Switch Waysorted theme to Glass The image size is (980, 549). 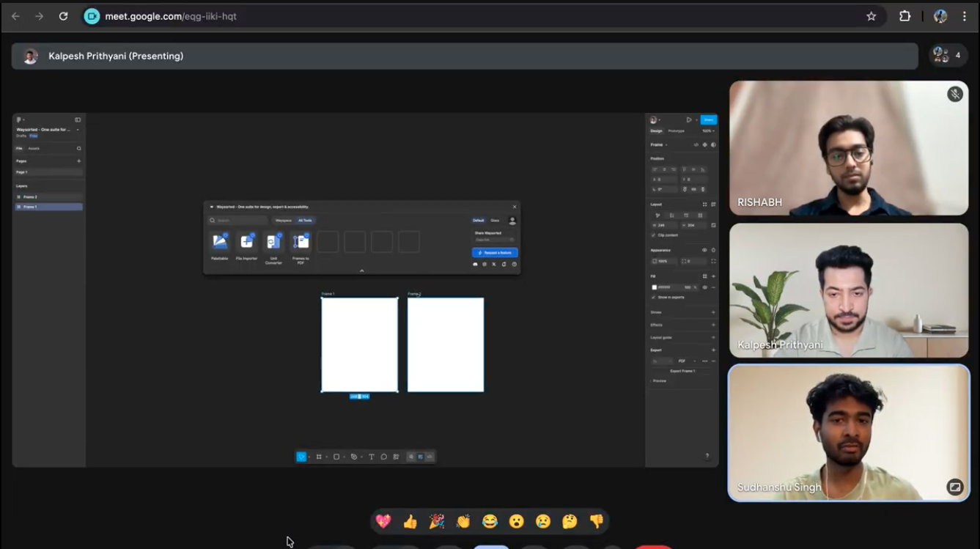(x=495, y=220)
